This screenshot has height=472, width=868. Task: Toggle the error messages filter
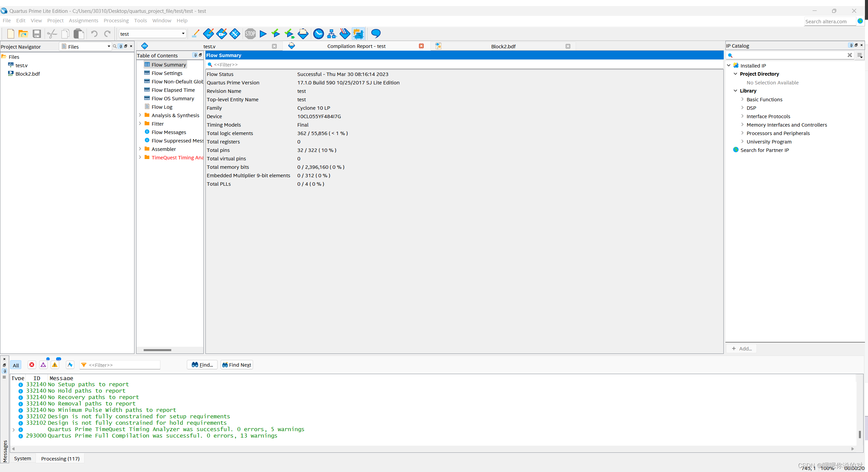pyautogui.click(x=32, y=365)
